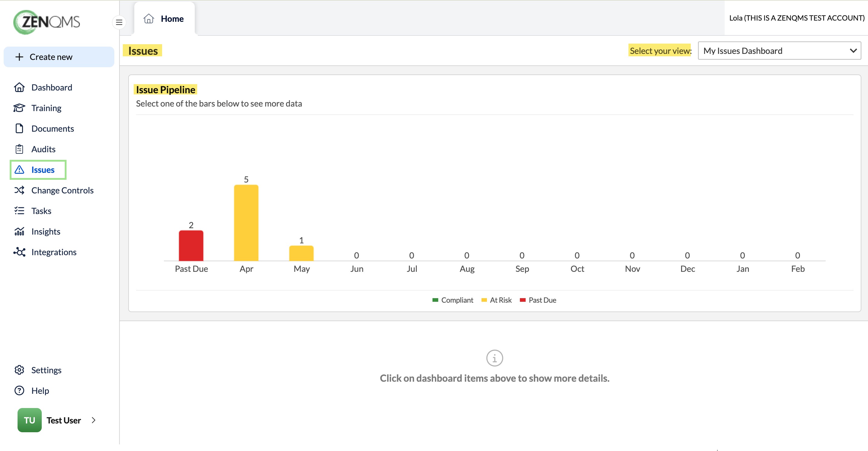The width and height of the screenshot is (868, 451).
Task: Click the Help question mark icon
Action: pos(19,391)
